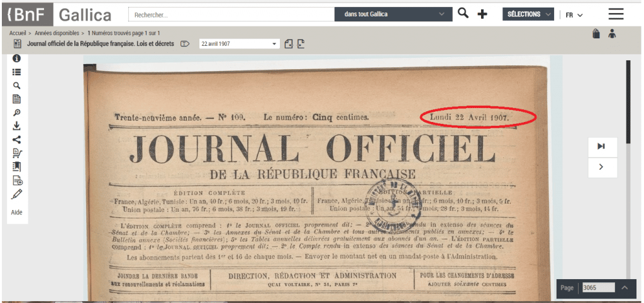This screenshot has width=644, height=303.
Task: Go to next page arrow button
Action: pyautogui.click(x=602, y=167)
